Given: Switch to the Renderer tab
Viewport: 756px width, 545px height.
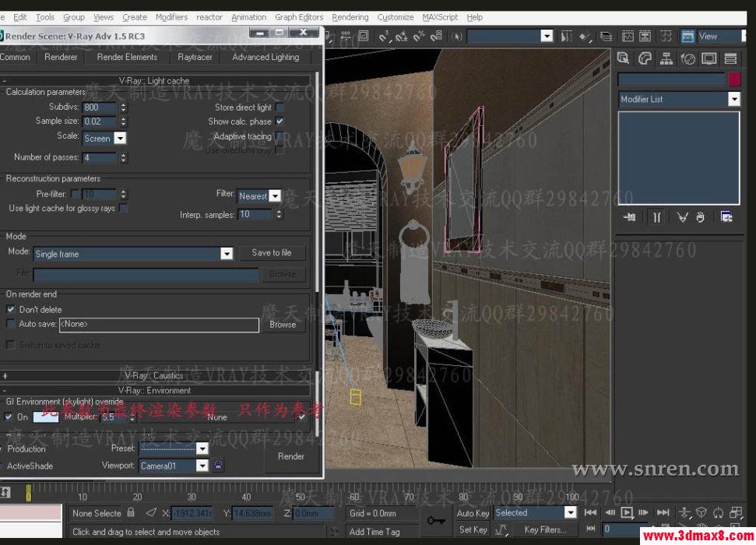Looking at the screenshot, I should pos(61,56).
